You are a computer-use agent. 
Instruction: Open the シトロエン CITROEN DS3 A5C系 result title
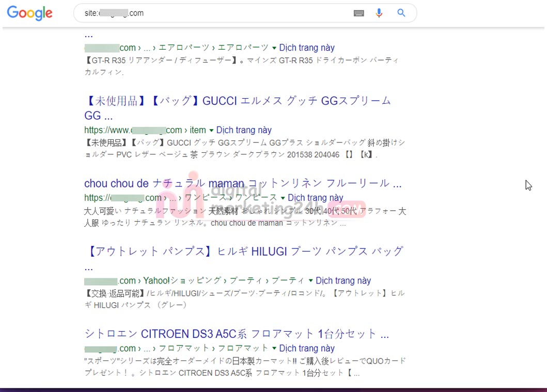[237, 334]
